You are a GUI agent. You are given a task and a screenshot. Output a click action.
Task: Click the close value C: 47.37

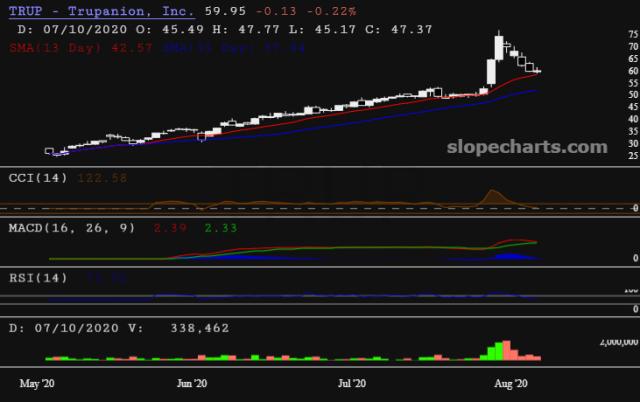[398, 29]
